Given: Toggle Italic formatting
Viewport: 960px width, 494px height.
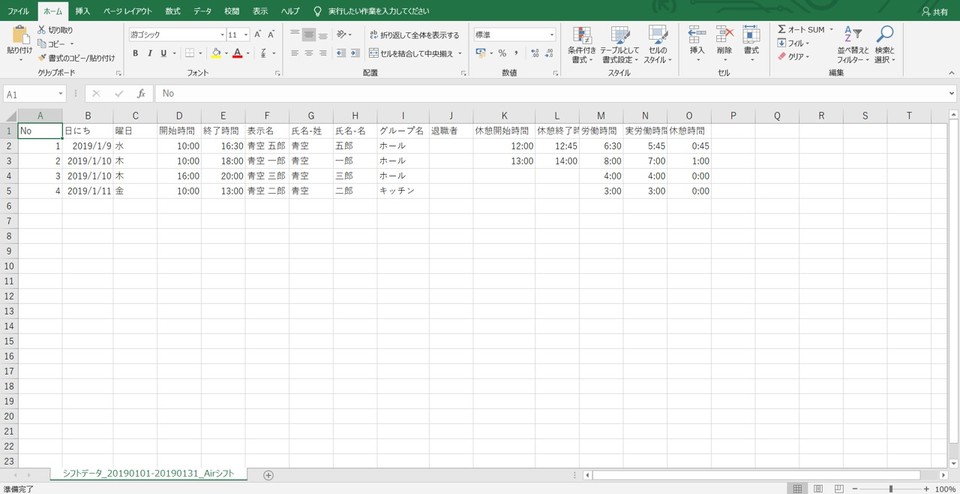Looking at the screenshot, I should (149, 53).
